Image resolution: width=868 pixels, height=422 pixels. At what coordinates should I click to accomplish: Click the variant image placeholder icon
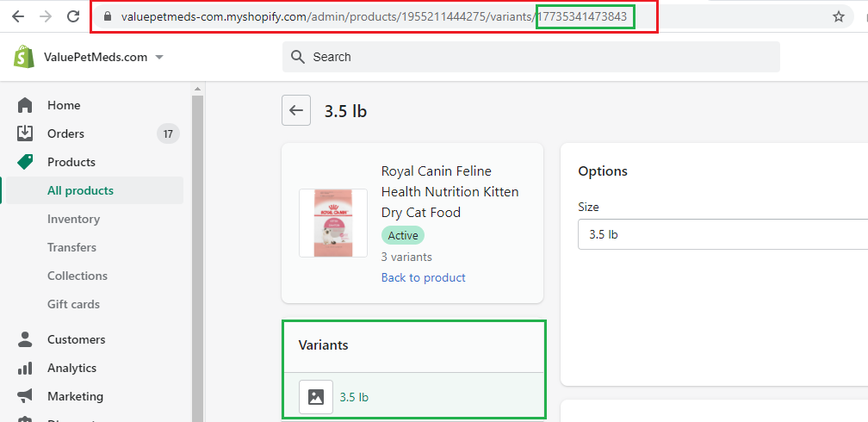point(315,397)
